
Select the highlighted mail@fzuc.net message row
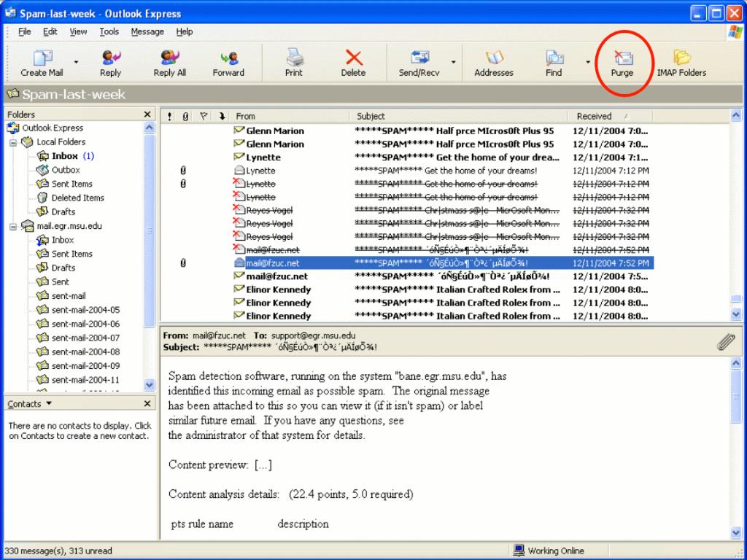tap(407, 263)
